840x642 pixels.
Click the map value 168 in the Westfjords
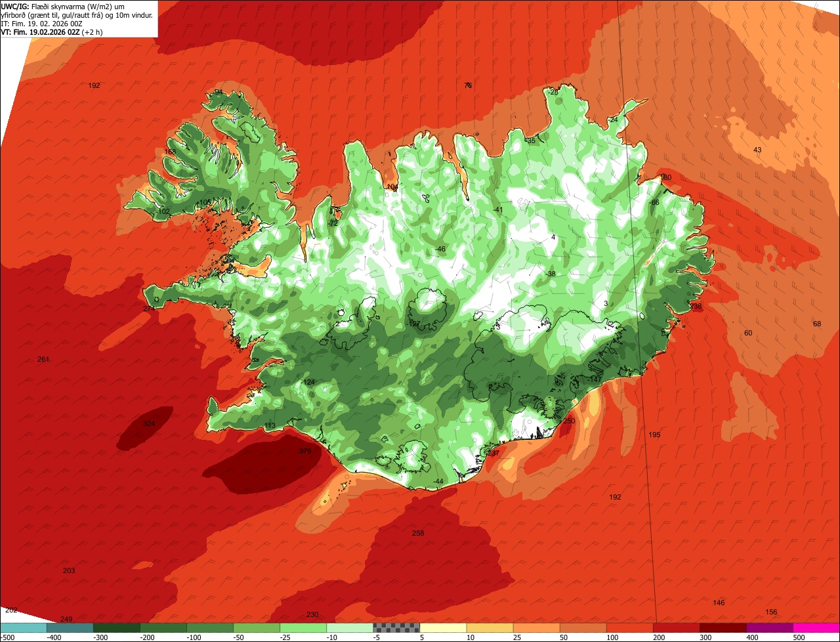[170, 152]
